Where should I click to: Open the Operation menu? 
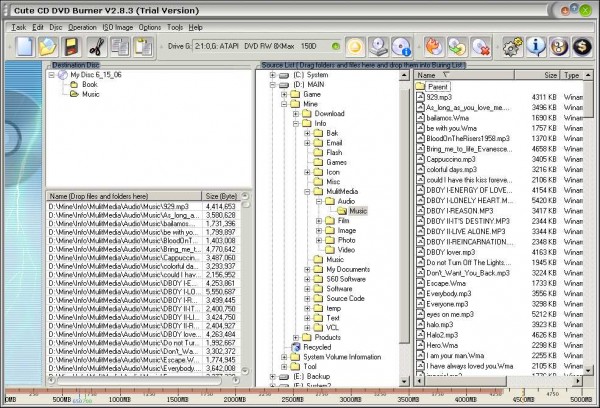point(82,27)
